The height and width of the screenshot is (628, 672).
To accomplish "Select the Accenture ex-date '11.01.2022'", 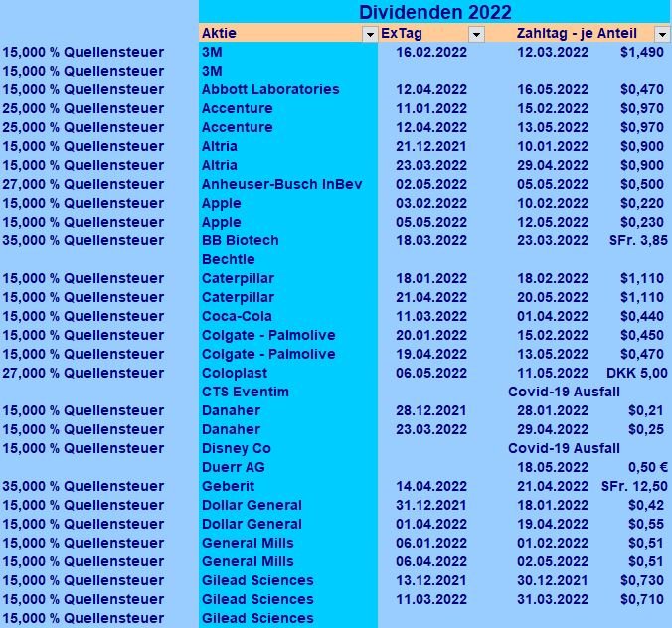I will pyautogui.click(x=431, y=108).
